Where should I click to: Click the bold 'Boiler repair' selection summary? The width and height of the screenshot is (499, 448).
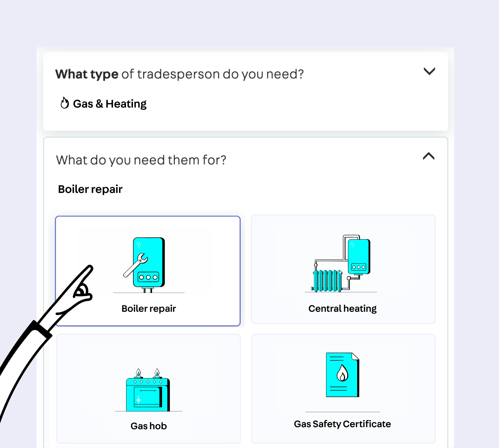click(x=90, y=189)
